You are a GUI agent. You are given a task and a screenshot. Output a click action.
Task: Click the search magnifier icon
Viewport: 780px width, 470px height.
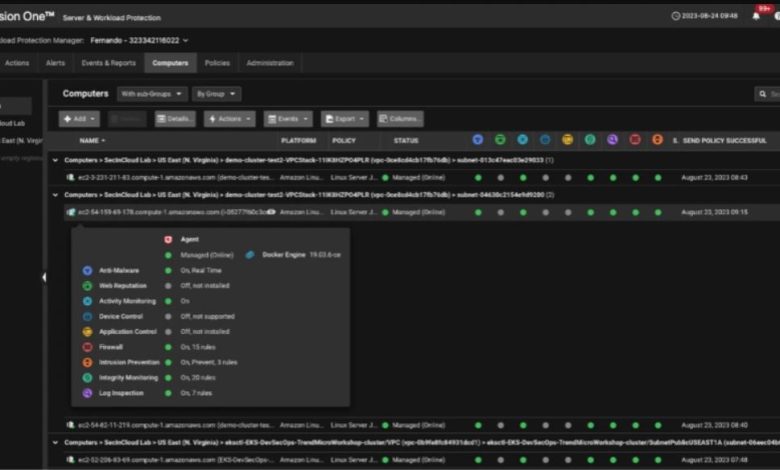click(x=763, y=94)
